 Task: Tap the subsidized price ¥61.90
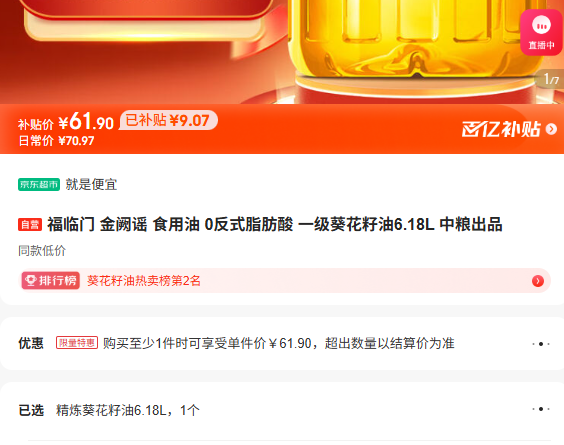(86, 122)
